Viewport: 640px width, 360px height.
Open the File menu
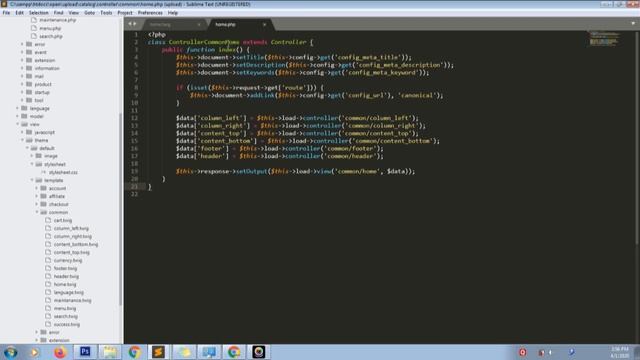[x=6, y=13]
